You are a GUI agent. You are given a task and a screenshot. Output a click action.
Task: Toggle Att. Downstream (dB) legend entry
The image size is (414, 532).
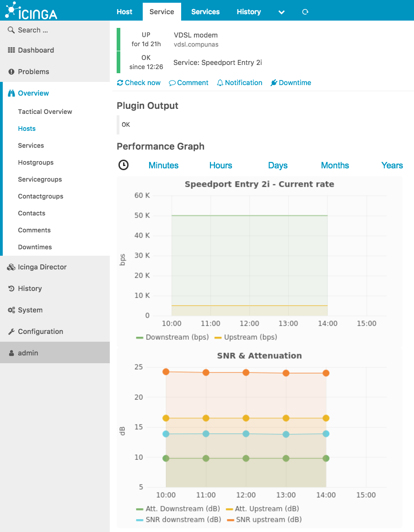coord(178,509)
